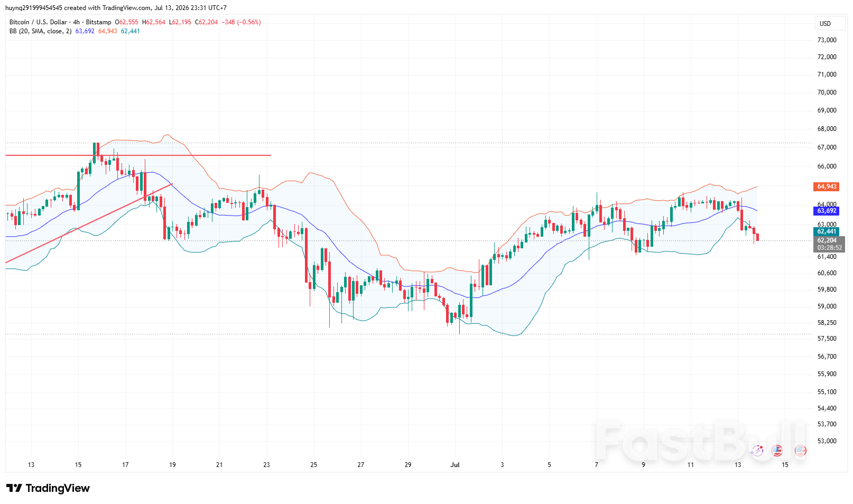853x504 pixels.
Task: Click date 13 at left of time axis
Action: pyautogui.click(x=31, y=465)
